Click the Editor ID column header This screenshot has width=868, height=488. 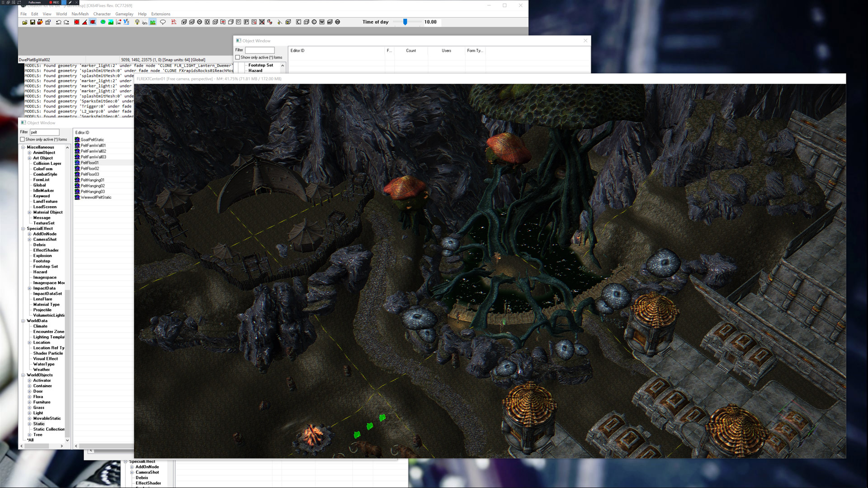(x=82, y=132)
